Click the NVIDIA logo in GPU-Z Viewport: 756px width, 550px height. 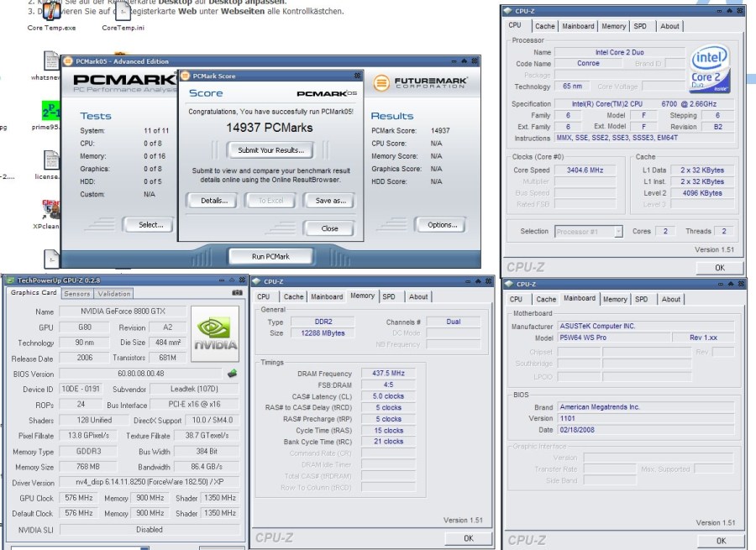tap(215, 333)
